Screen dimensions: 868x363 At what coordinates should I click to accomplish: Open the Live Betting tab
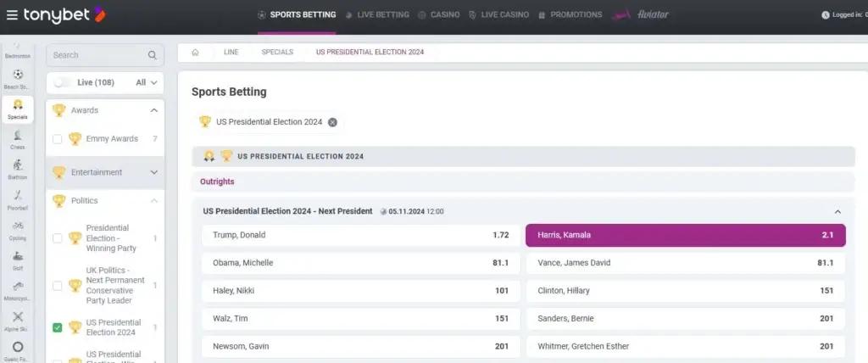click(x=377, y=15)
